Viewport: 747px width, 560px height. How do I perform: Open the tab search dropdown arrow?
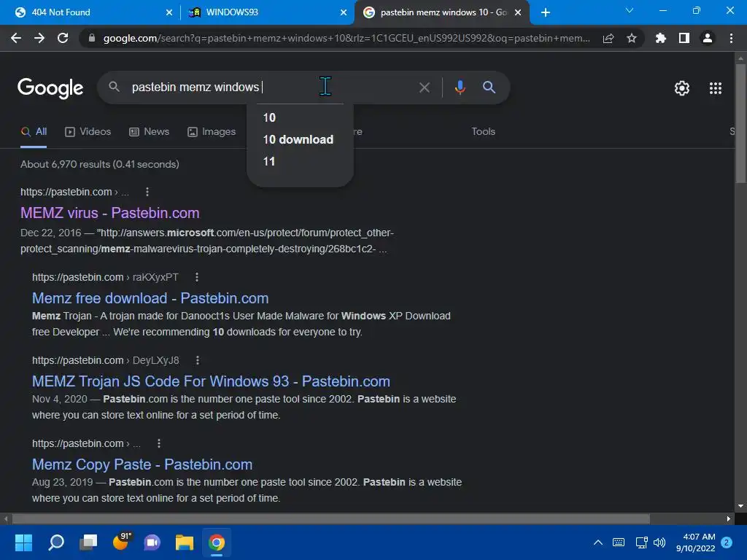[x=630, y=10]
